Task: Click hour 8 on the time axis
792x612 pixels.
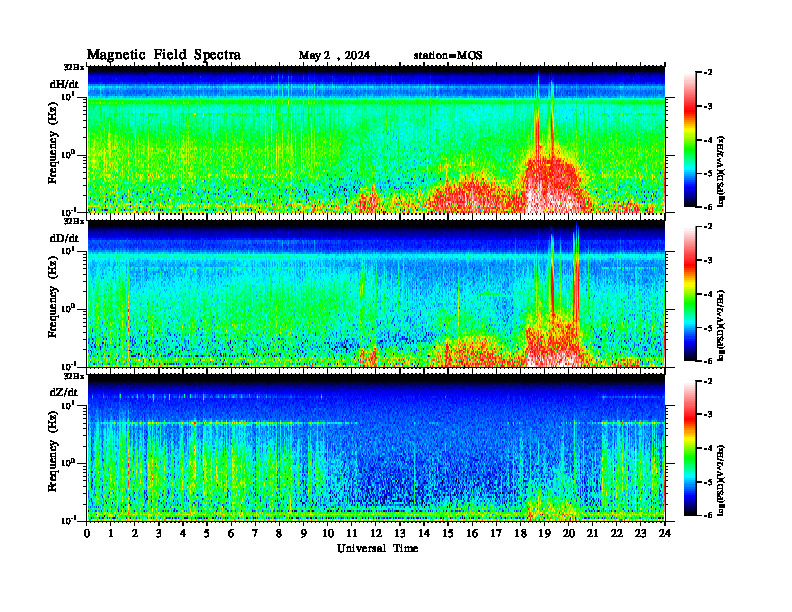Action: [x=279, y=534]
